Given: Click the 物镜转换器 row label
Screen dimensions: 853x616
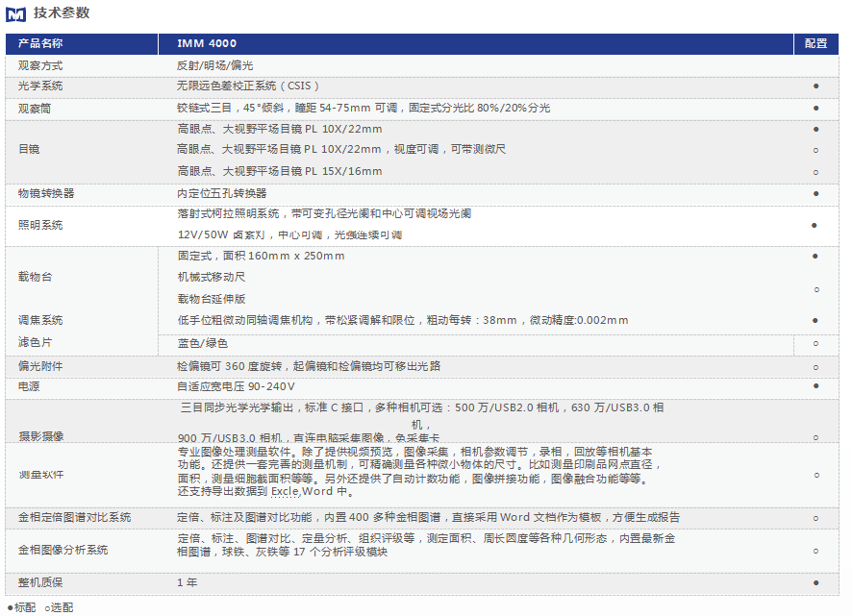Looking at the screenshot, I should 46,193.
